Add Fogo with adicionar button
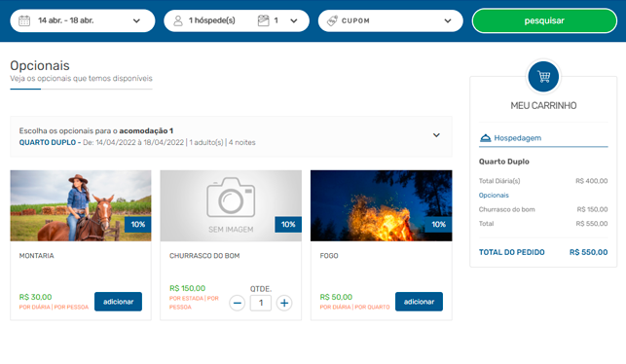The width and height of the screenshot is (626, 364). point(419,302)
